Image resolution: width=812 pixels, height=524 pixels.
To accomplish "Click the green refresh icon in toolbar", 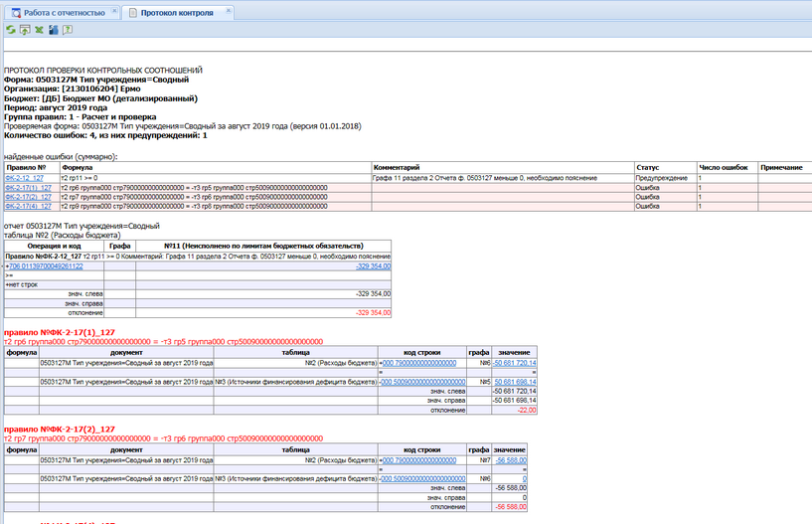I will [11, 30].
